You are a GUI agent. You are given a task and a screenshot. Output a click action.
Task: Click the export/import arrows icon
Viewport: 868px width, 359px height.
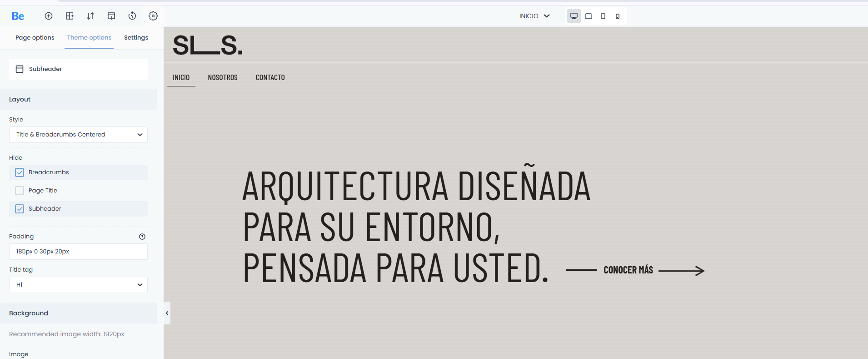pyautogui.click(x=90, y=16)
